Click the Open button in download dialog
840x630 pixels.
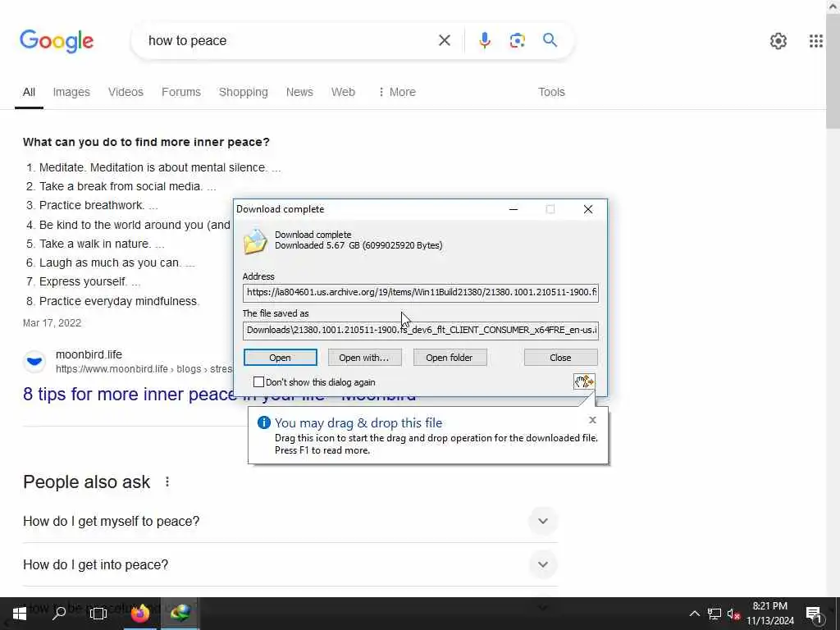(x=281, y=358)
